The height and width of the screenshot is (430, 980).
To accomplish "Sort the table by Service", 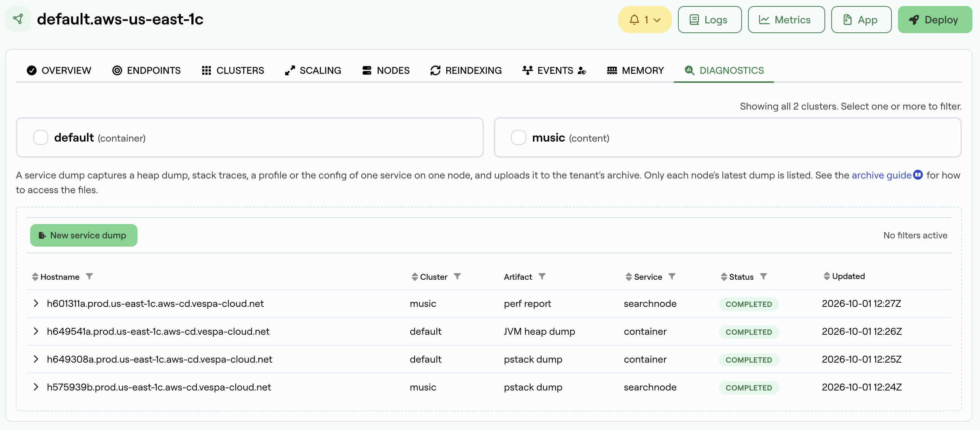I will 629,277.
